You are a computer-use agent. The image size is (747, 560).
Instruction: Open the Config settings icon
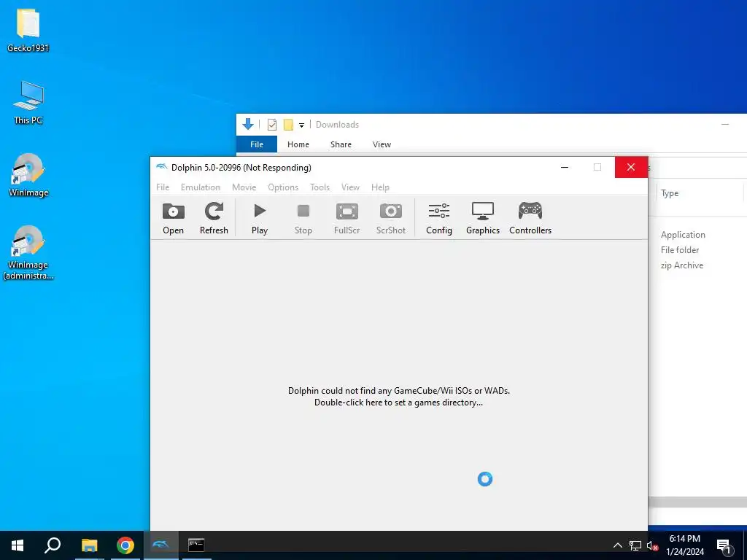coord(438,219)
